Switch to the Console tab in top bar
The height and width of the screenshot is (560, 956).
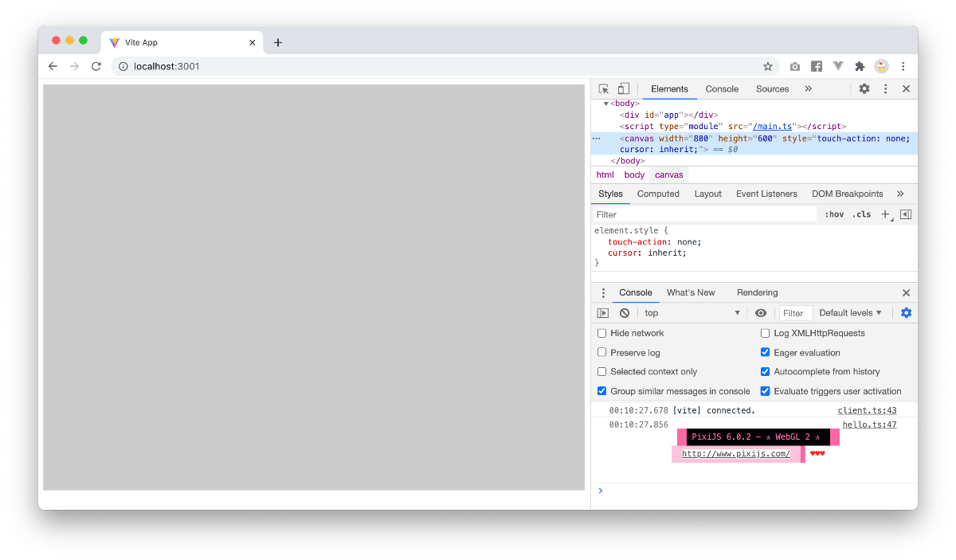coord(722,88)
